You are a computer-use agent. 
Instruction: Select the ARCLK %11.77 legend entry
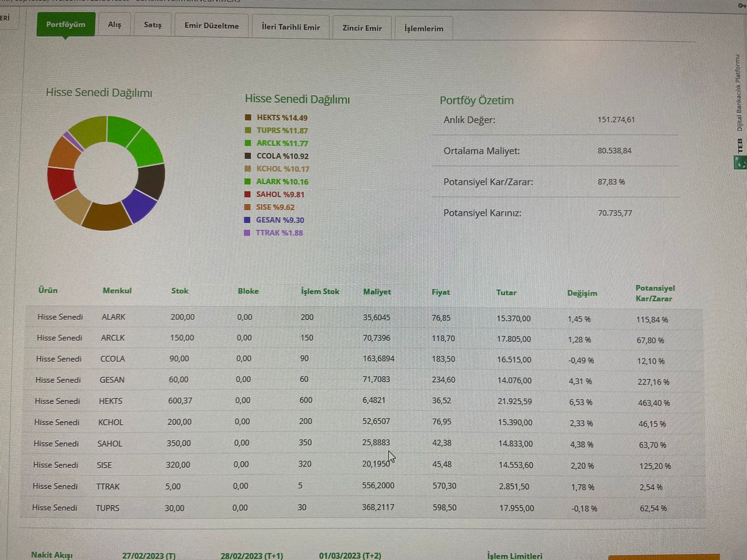(283, 143)
